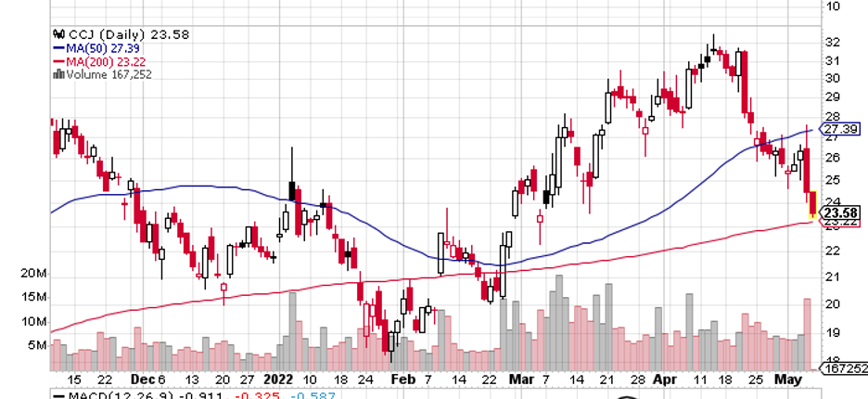Click the 10M volume axis label
The image size is (868, 399).
tap(34, 321)
